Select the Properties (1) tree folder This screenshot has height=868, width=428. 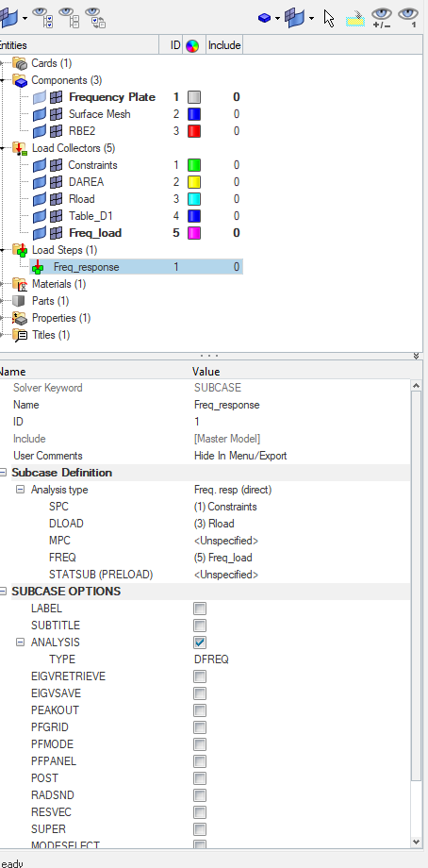click(x=61, y=318)
